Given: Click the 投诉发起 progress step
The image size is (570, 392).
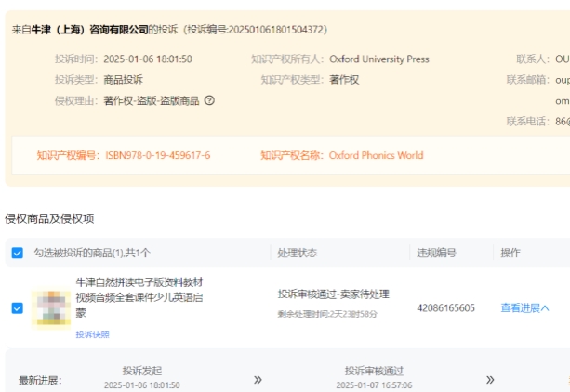Looking at the screenshot, I should 141,371.
